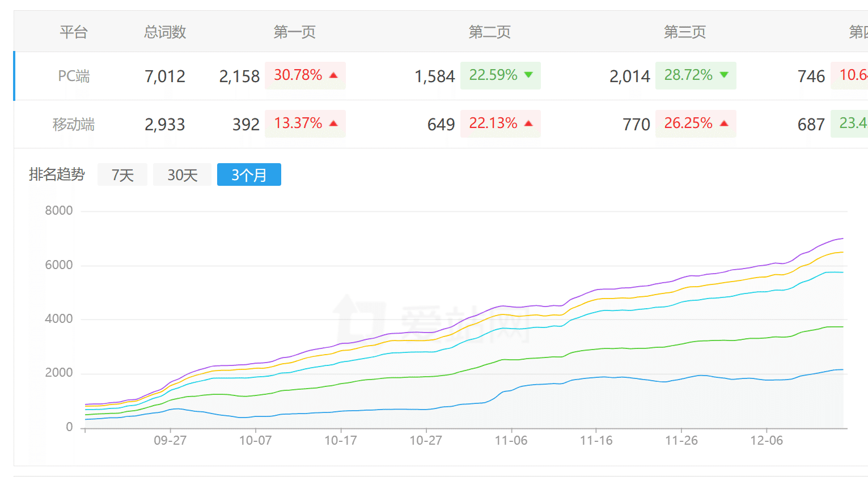The height and width of the screenshot is (477, 868).
Task: Click the 09-27 date axis label
Action: [x=170, y=440]
